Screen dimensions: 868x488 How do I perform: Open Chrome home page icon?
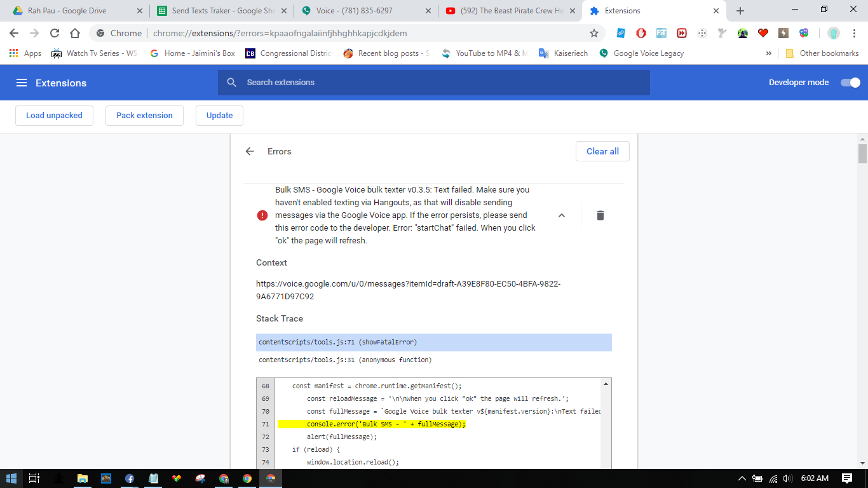point(75,33)
